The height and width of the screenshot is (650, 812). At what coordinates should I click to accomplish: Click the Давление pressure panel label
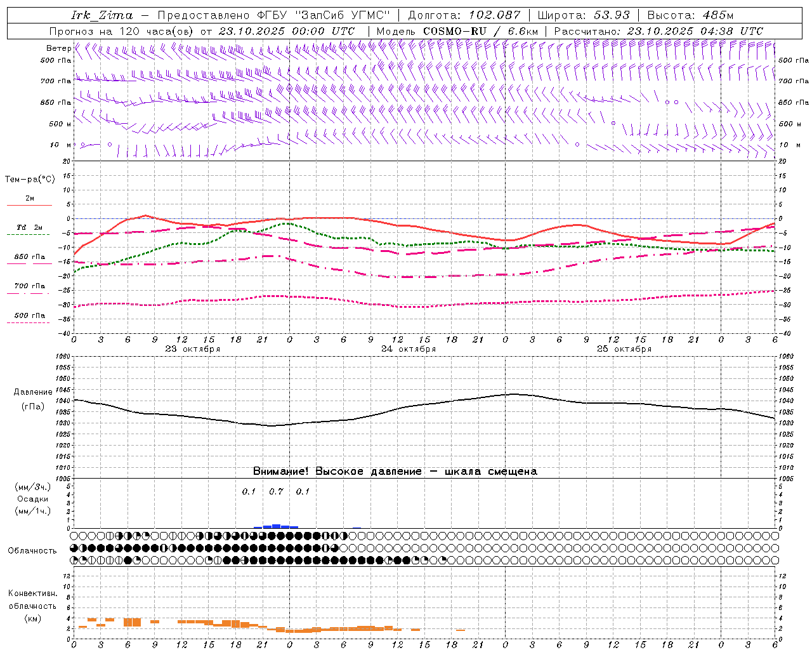(33, 392)
